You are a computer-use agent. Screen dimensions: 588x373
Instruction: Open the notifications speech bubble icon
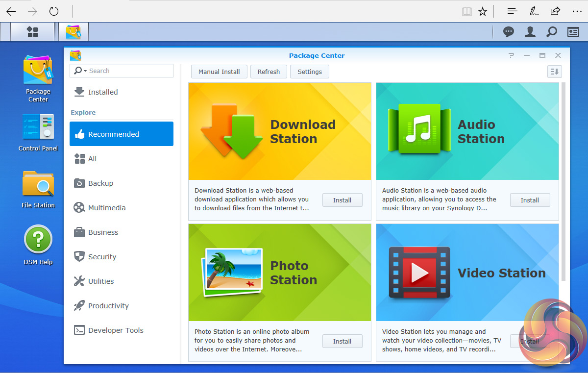[509, 32]
